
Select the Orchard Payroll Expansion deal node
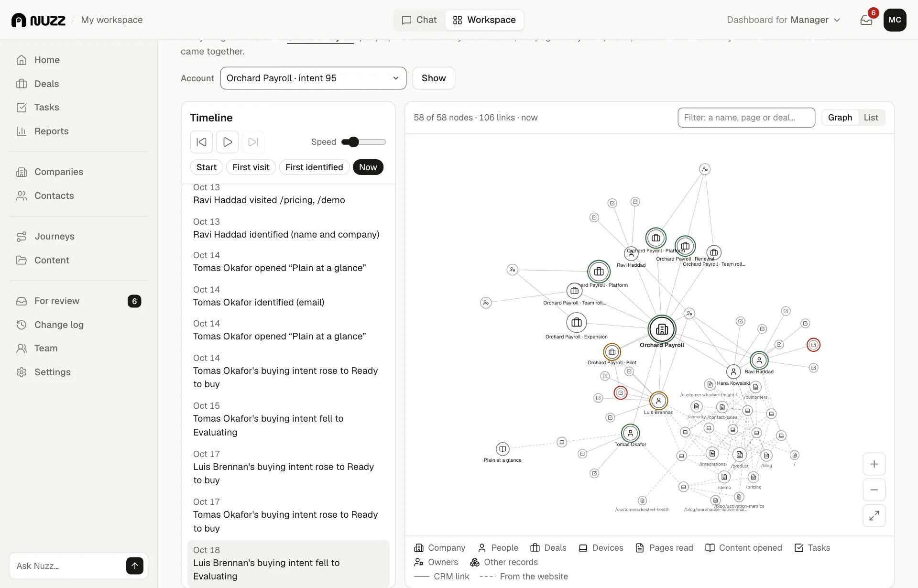577,323
